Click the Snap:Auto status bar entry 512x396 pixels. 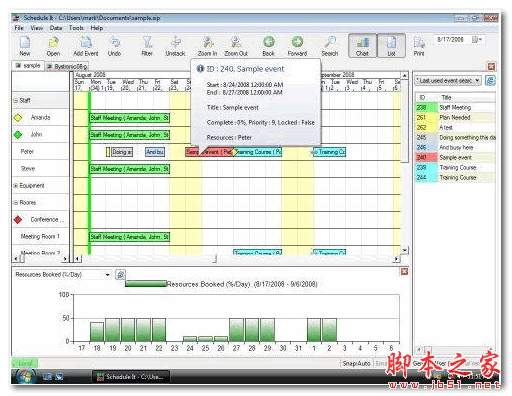pos(356,363)
